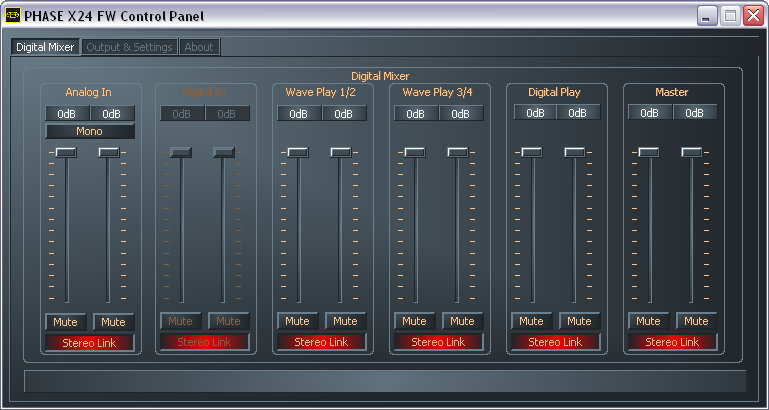Click the right Digital In Mute button
Image resolution: width=769 pixels, height=410 pixels.
click(229, 321)
